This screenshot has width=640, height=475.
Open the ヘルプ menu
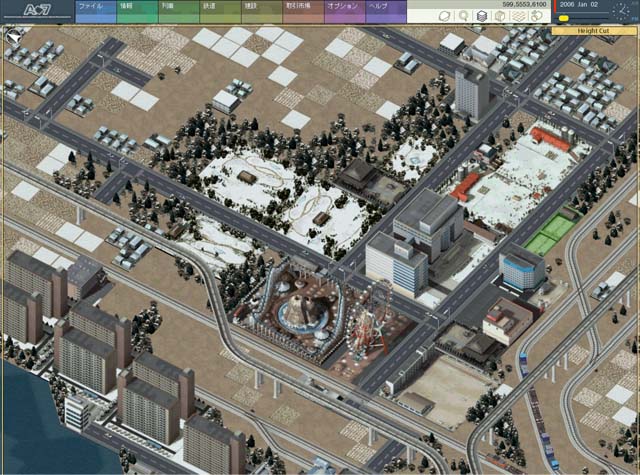click(386, 11)
